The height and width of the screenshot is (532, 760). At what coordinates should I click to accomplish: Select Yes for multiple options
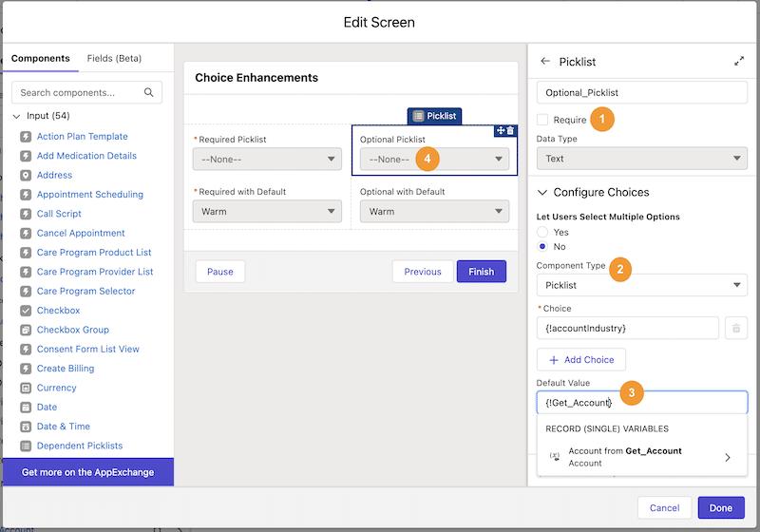pos(542,232)
